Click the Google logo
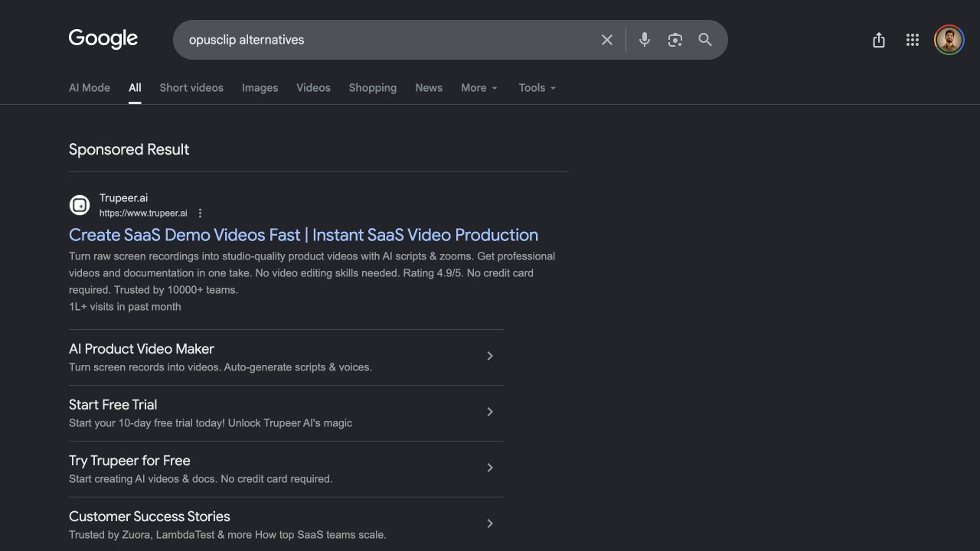The height and width of the screenshot is (551, 980). coord(103,39)
